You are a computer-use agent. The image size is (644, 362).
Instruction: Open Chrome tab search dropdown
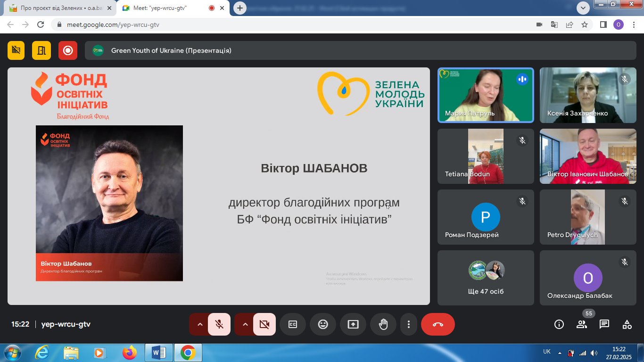click(x=583, y=8)
